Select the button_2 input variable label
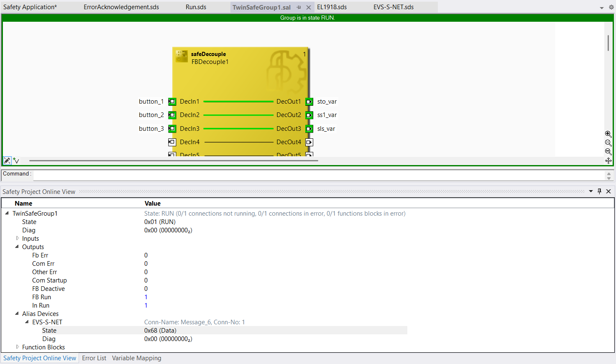This screenshot has width=616, height=364. pos(151,115)
